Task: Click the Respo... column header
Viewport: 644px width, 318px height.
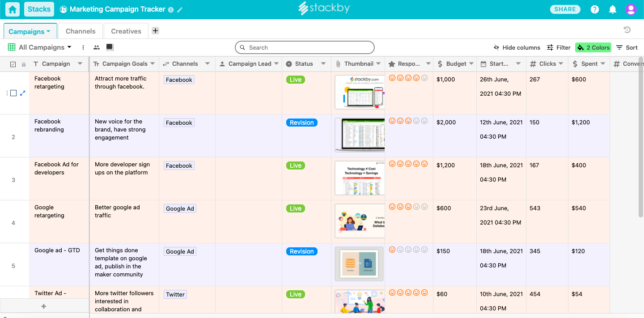Action: [409, 64]
